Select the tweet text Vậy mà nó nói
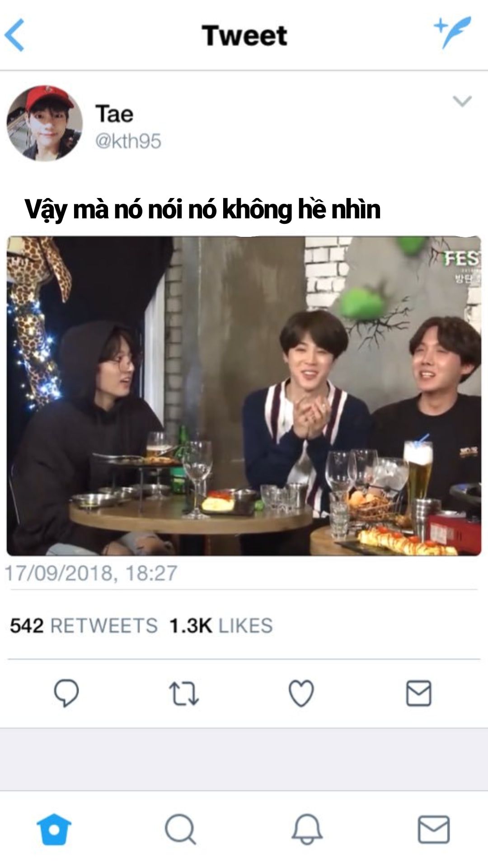 click(x=105, y=209)
